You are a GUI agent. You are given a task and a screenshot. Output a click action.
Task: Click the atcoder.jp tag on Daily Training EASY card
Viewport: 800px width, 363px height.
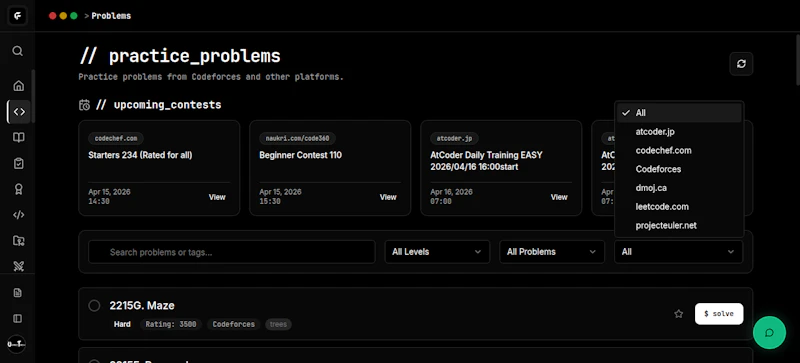pyautogui.click(x=454, y=138)
